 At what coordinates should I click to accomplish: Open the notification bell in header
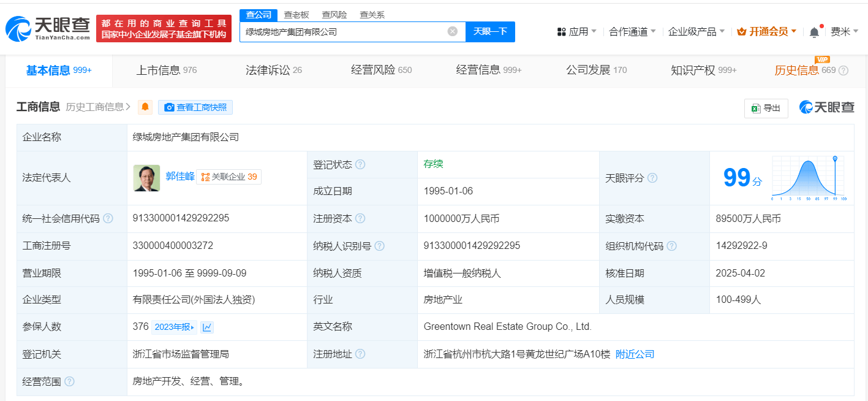click(814, 32)
